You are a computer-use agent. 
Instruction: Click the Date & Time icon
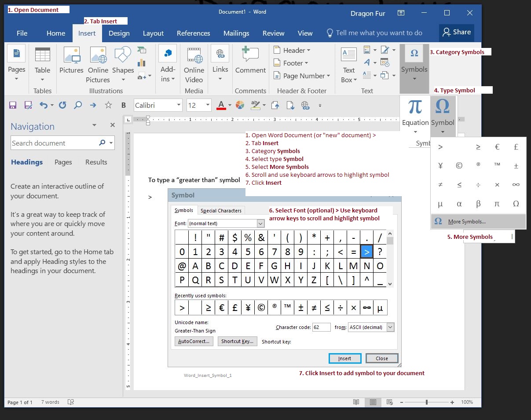[385, 62]
